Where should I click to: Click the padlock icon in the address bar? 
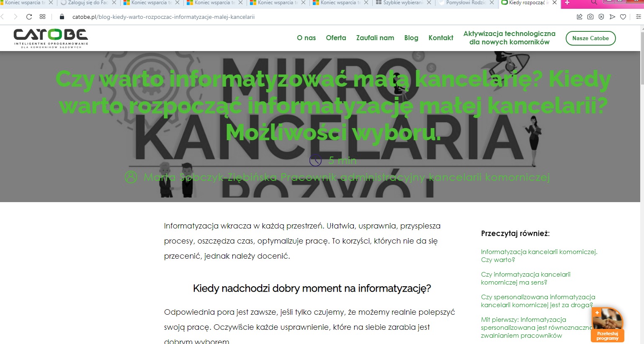tap(61, 17)
